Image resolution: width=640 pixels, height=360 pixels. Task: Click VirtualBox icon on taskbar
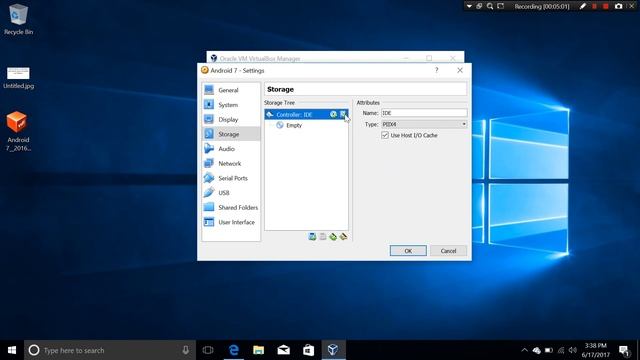pos(333,350)
